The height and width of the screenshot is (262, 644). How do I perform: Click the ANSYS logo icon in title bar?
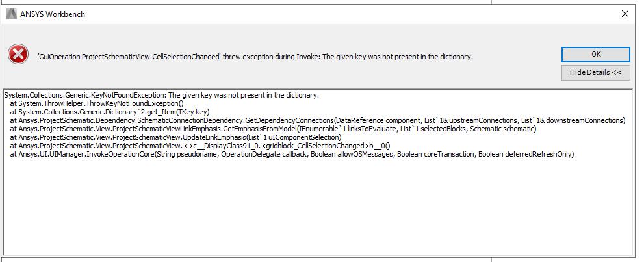12,14
